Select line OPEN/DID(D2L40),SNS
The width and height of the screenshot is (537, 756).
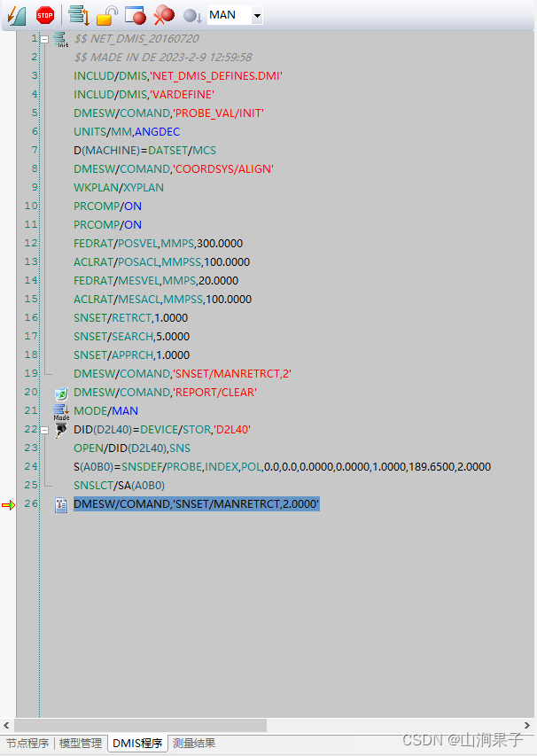[x=132, y=448]
